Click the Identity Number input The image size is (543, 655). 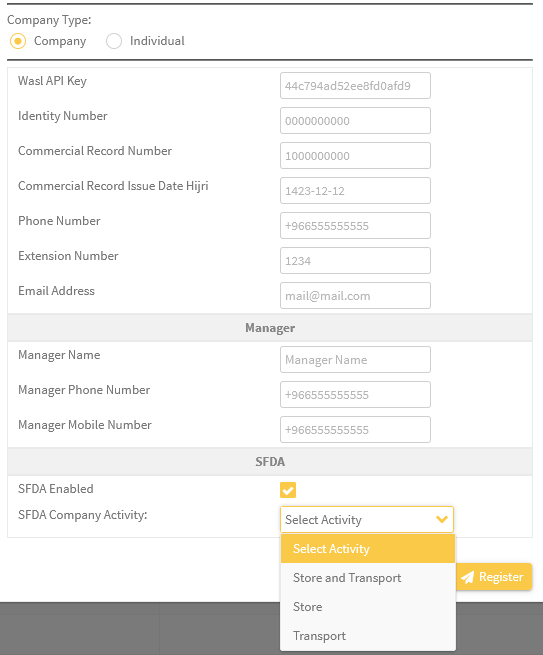[355, 121]
